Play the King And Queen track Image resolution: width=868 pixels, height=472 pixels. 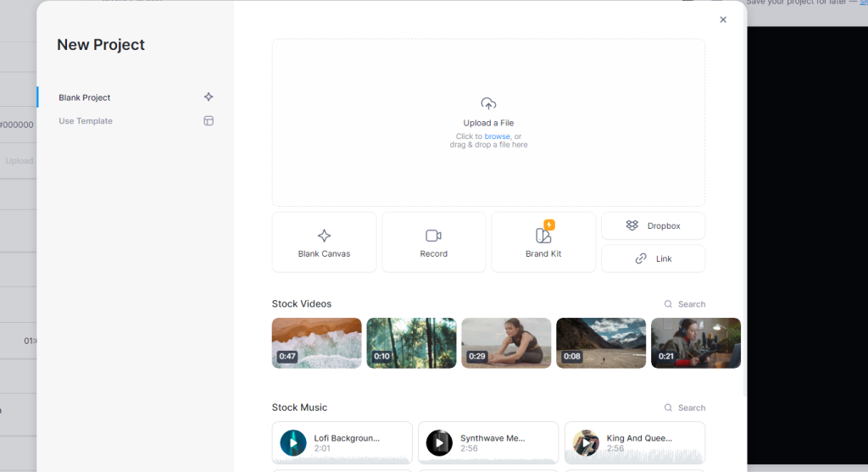click(586, 443)
